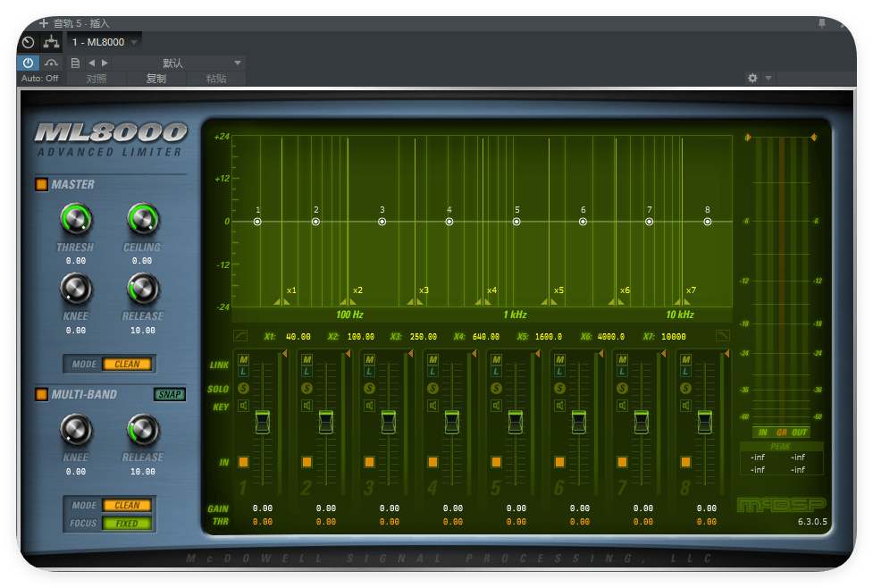Click the MASTER knee knob

76,289
